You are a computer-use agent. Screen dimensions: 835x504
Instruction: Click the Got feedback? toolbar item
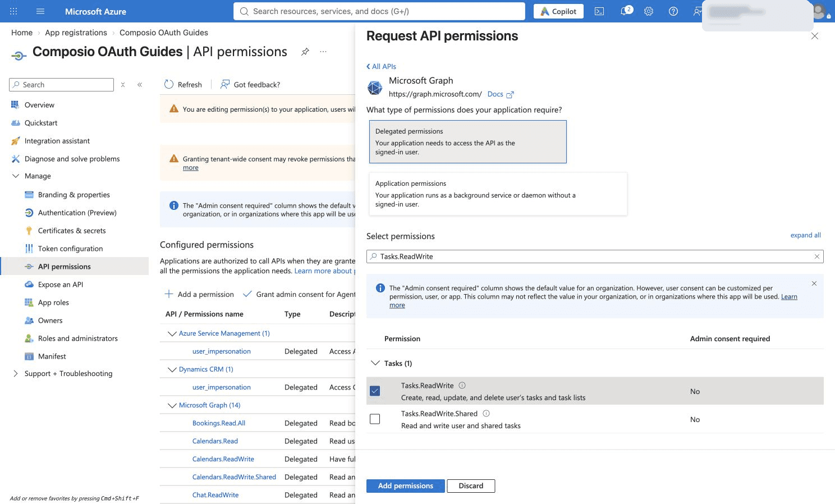tap(250, 85)
